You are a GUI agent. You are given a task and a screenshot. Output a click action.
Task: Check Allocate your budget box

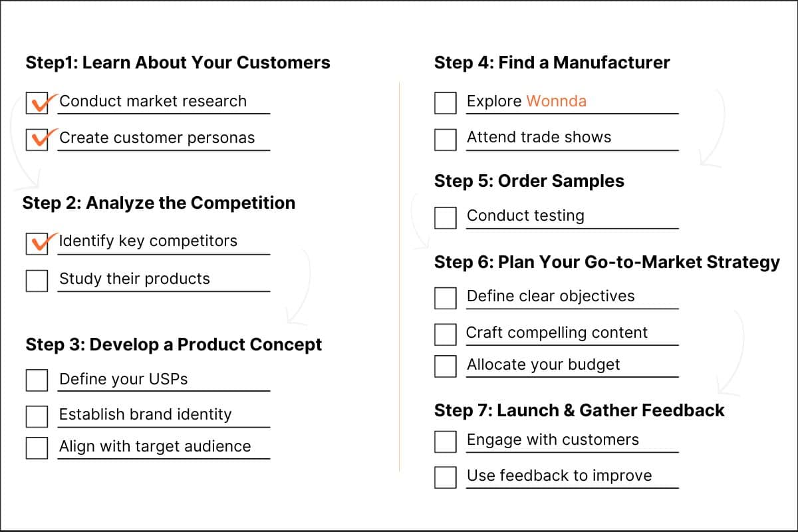click(x=446, y=366)
